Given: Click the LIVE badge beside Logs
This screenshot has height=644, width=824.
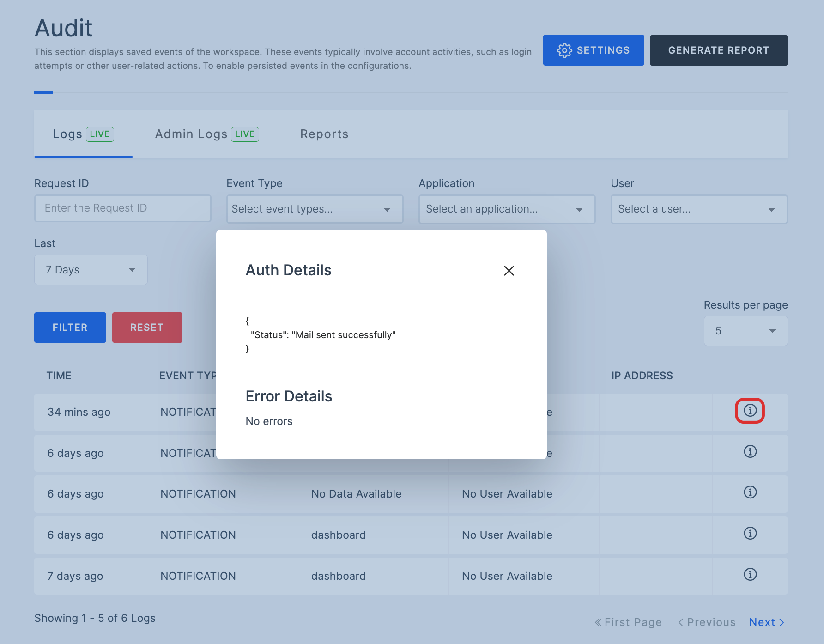Looking at the screenshot, I should (100, 134).
